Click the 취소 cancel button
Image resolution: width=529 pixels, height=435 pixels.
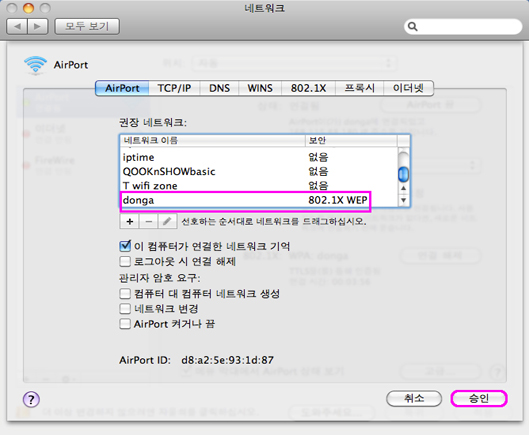414,399
